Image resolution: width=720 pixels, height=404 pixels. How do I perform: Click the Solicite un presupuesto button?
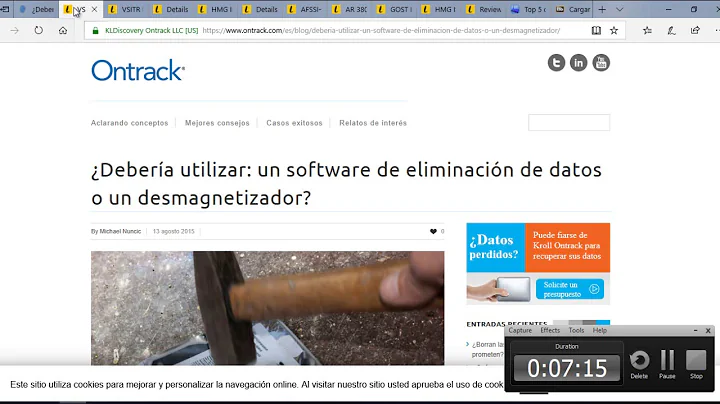(570, 289)
